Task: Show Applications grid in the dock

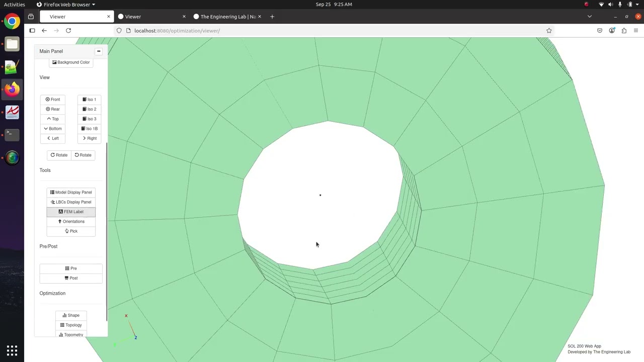Action: 12,350
